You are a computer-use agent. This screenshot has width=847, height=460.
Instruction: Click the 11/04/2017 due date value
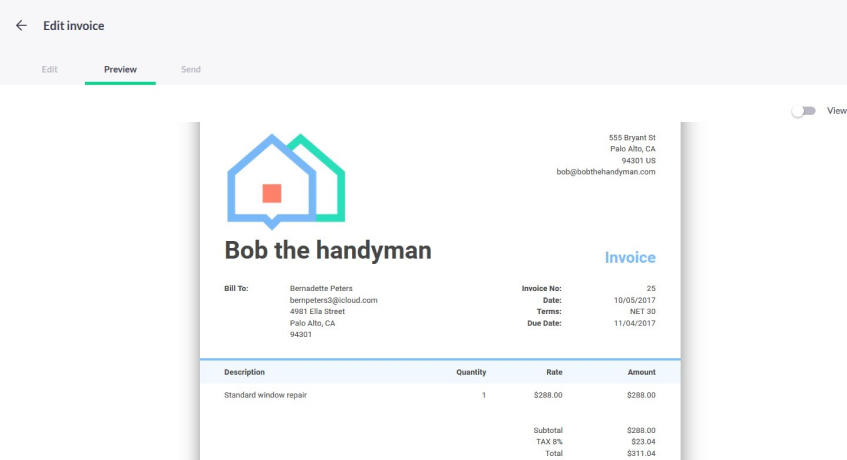coord(634,323)
